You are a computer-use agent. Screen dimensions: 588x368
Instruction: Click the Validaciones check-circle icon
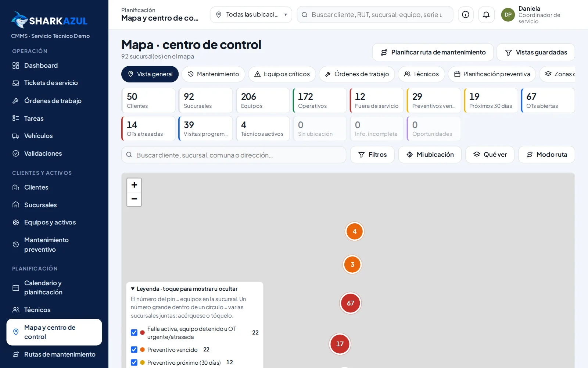16,153
